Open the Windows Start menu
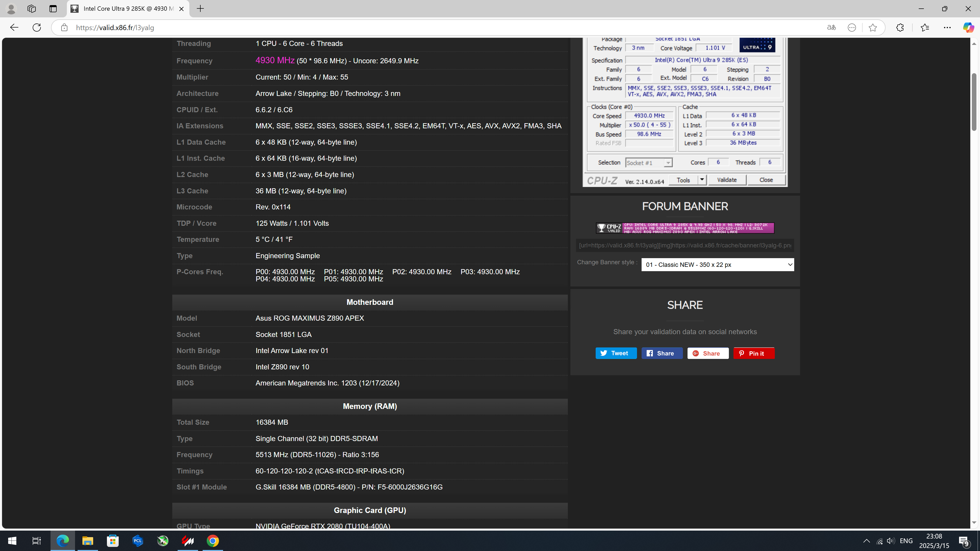This screenshot has width=980, height=551. [12, 541]
